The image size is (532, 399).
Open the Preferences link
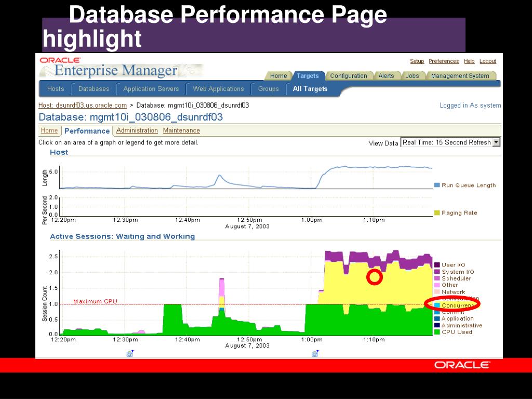pyautogui.click(x=444, y=61)
